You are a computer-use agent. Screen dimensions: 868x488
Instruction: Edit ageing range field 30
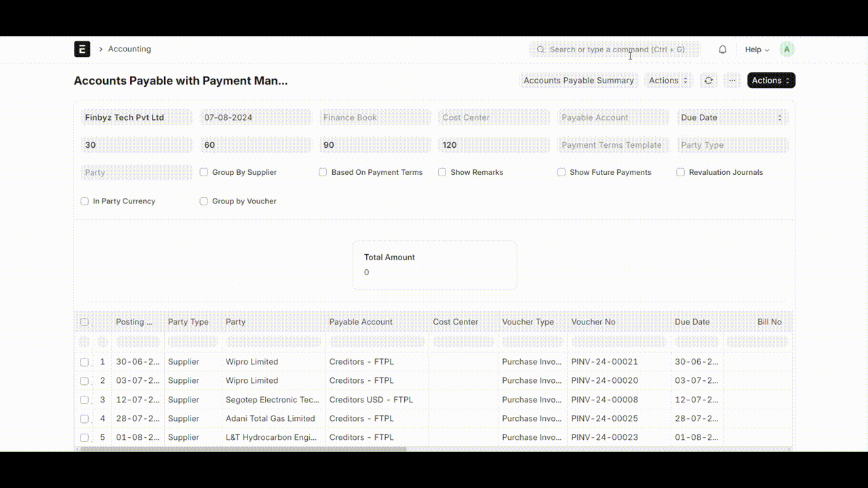136,145
